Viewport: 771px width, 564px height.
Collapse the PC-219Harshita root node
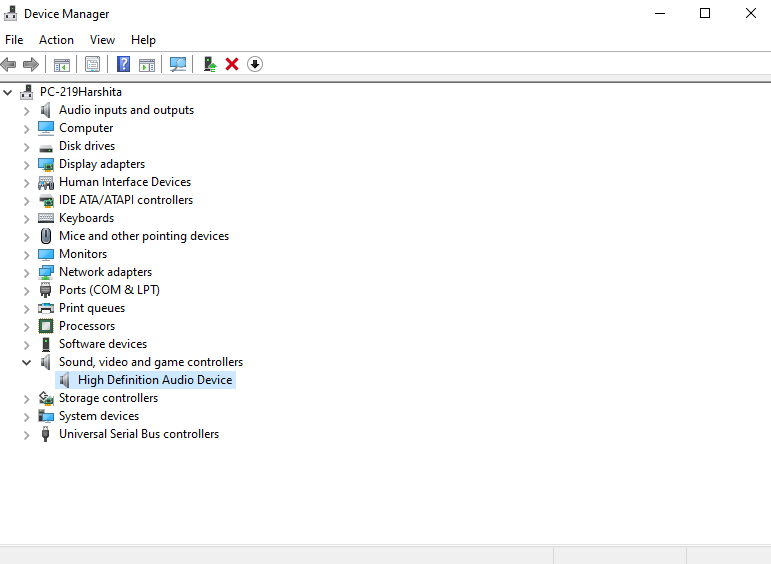tap(8, 92)
